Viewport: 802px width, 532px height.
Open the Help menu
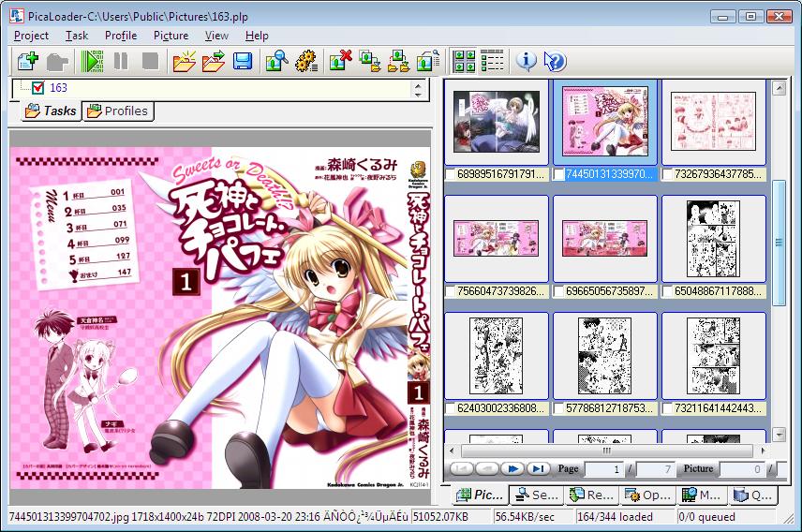pyautogui.click(x=257, y=36)
